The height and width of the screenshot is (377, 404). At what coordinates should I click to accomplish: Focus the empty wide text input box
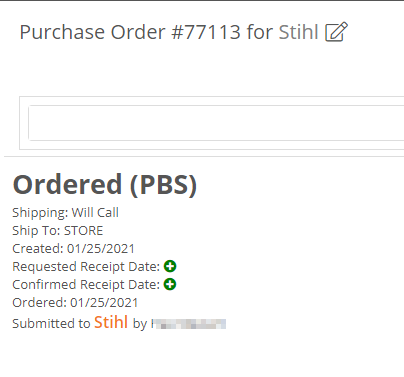[x=216, y=123]
